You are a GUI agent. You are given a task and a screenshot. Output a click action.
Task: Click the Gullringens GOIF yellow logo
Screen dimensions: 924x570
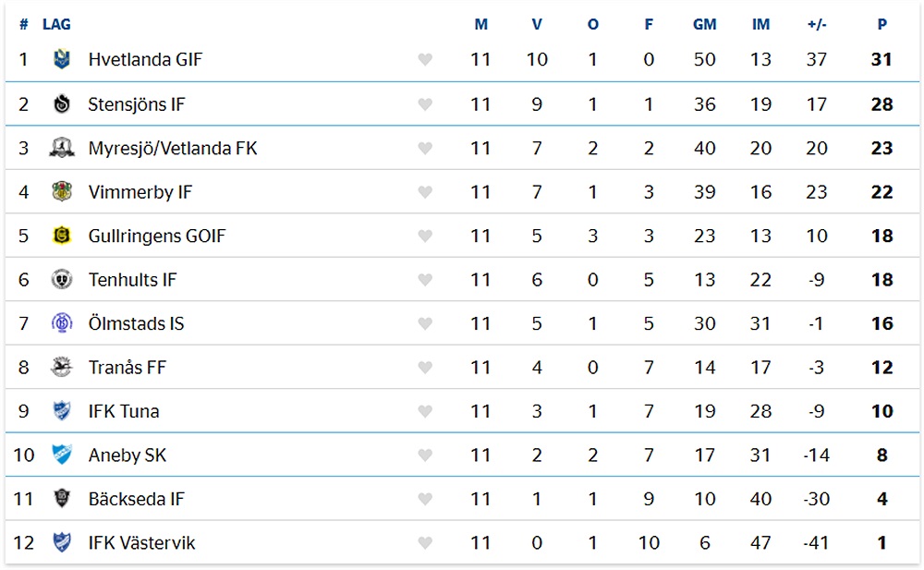62,236
